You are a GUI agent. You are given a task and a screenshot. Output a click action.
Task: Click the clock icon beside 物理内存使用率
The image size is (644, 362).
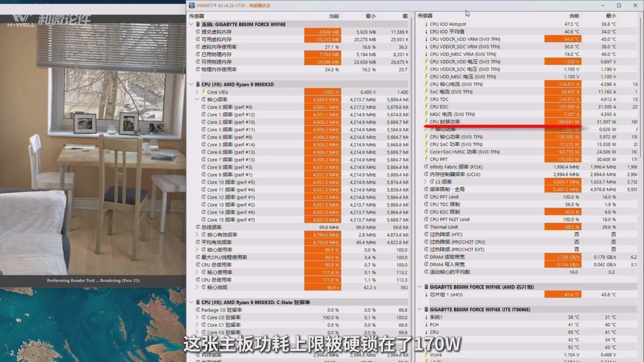tap(198, 69)
